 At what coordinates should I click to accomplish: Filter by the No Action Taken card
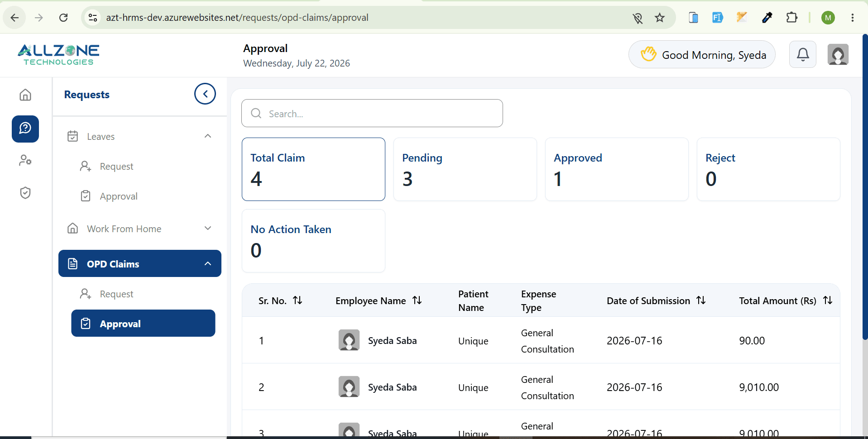pyautogui.click(x=313, y=241)
